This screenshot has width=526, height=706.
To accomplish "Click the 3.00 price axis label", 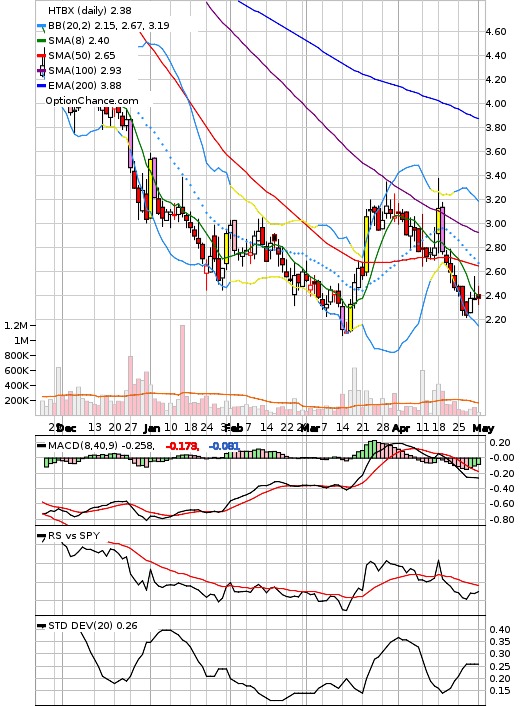I will point(496,224).
